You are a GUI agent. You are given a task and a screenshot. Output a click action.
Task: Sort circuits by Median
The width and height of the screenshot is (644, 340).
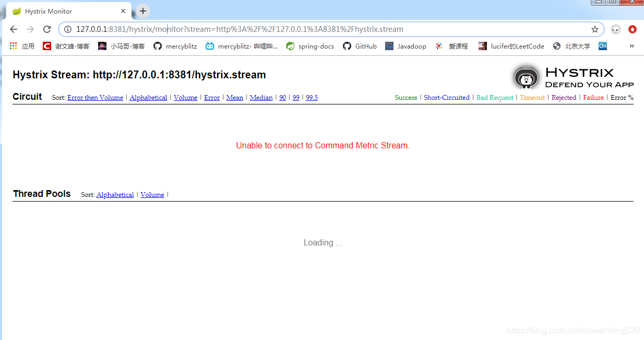pyautogui.click(x=261, y=98)
